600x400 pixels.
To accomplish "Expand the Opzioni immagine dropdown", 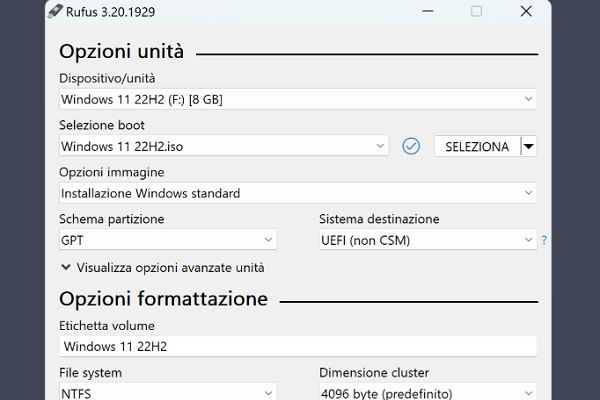I will click(297, 193).
